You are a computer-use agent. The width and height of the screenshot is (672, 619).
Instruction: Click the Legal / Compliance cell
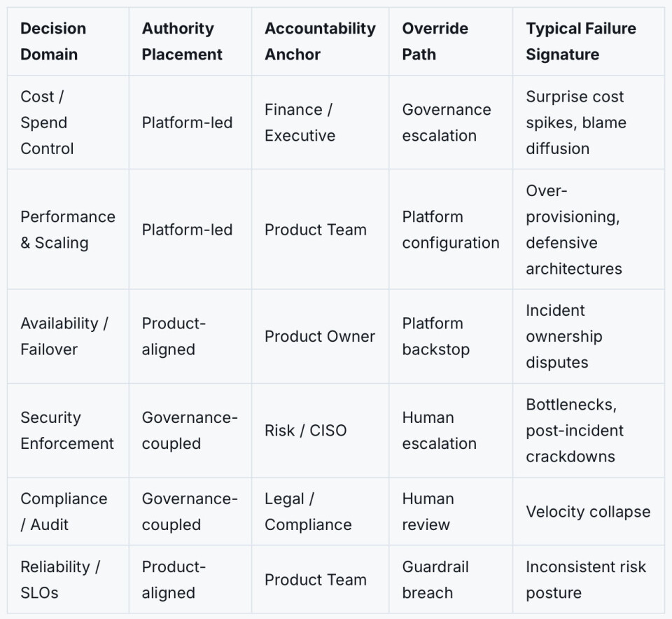(308, 511)
